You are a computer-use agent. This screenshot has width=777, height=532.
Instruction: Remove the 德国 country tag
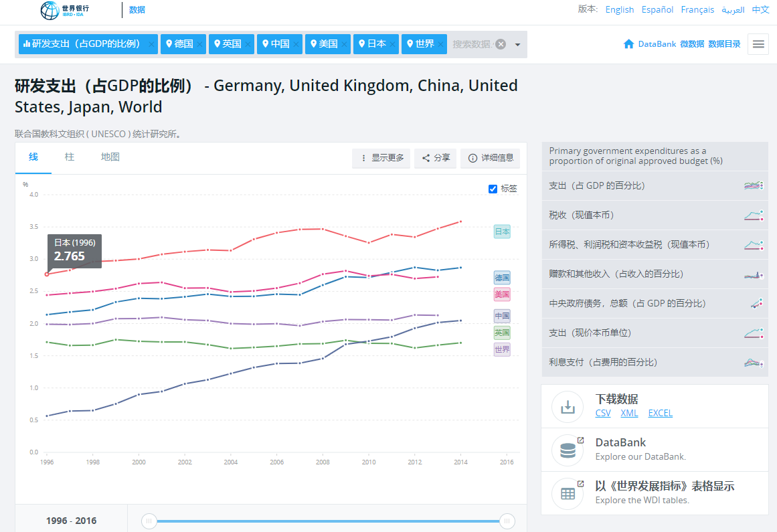(x=199, y=44)
